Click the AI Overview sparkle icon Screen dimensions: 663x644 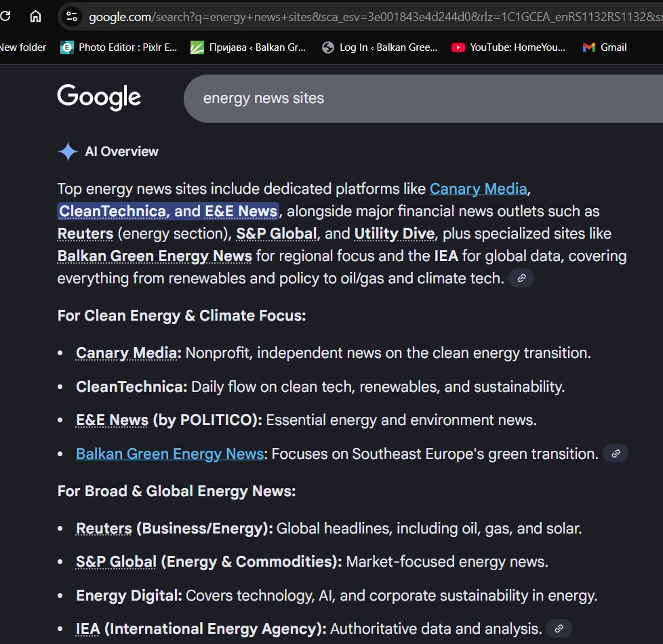(68, 151)
